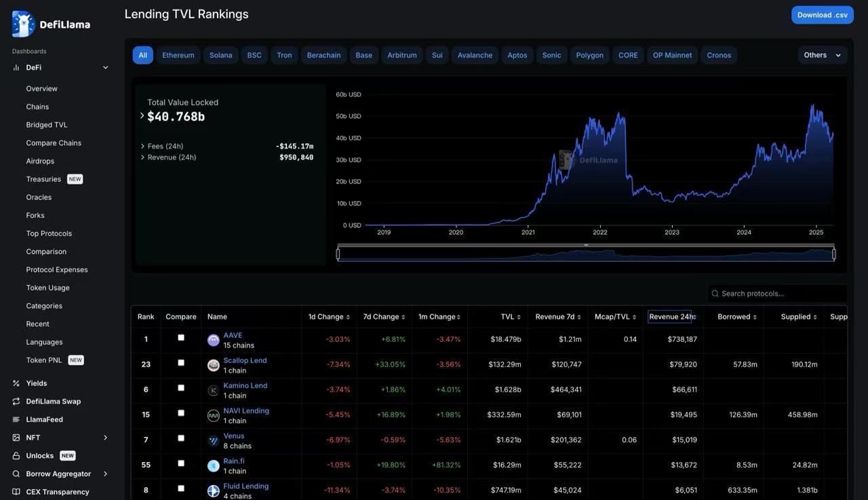868x500 pixels.
Task: Open the NAVI Lending protocol link
Action: click(246, 411)
